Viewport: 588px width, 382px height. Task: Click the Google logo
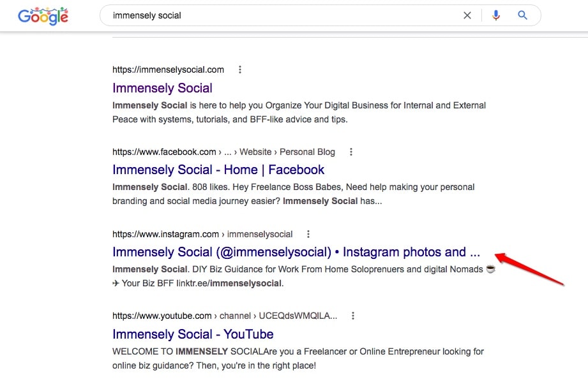[43, 17]
